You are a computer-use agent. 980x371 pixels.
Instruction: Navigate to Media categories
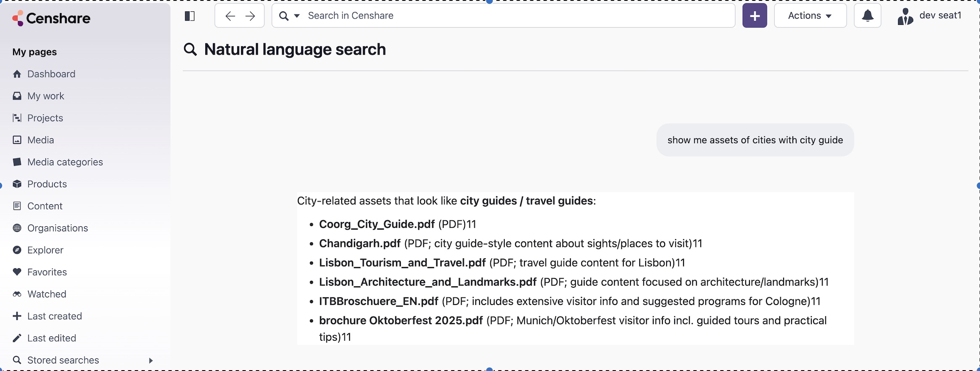(x=65, y=162)
